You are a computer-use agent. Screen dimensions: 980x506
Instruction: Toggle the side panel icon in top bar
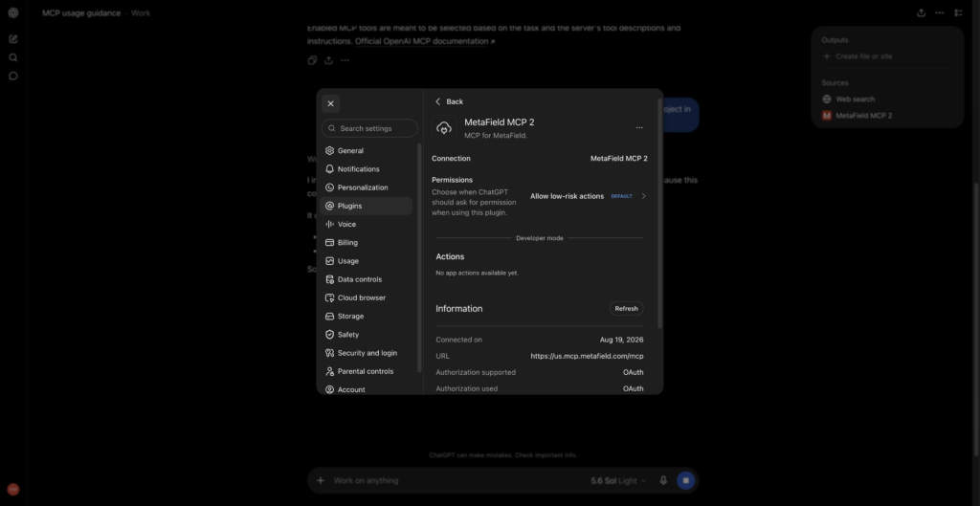(x=959, y=12)
